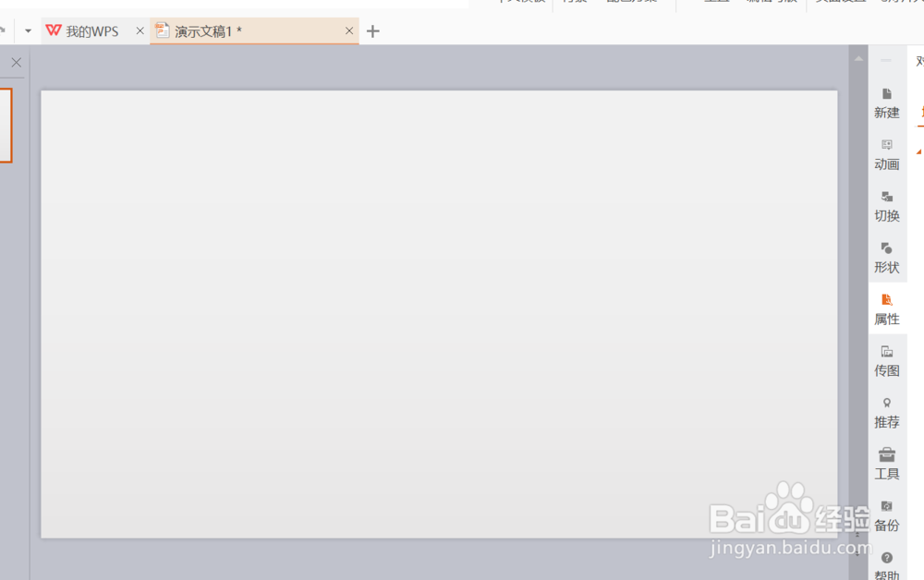
Task: Select the 属性 properties panel
Action: click(x=887, y=309)
